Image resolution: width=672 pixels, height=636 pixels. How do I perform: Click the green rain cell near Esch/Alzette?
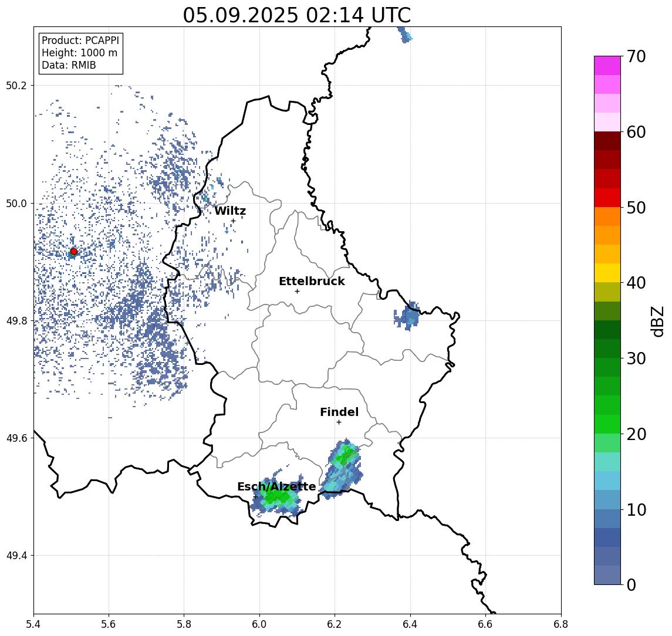(x=278, y=496)
